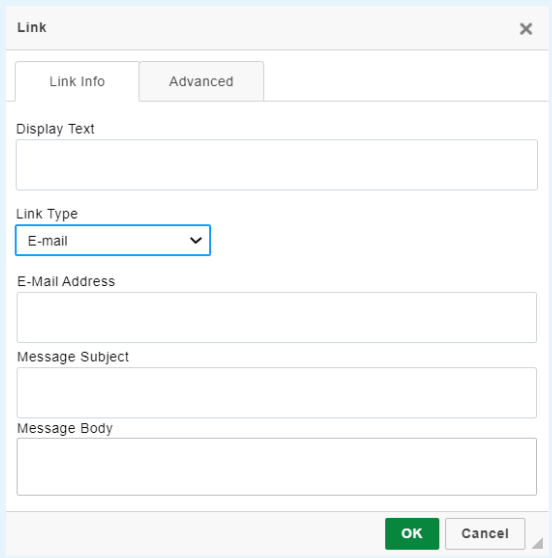Select the E-mail value in Link Type
This screenshot has width=552, height=558.
[48, 241]
